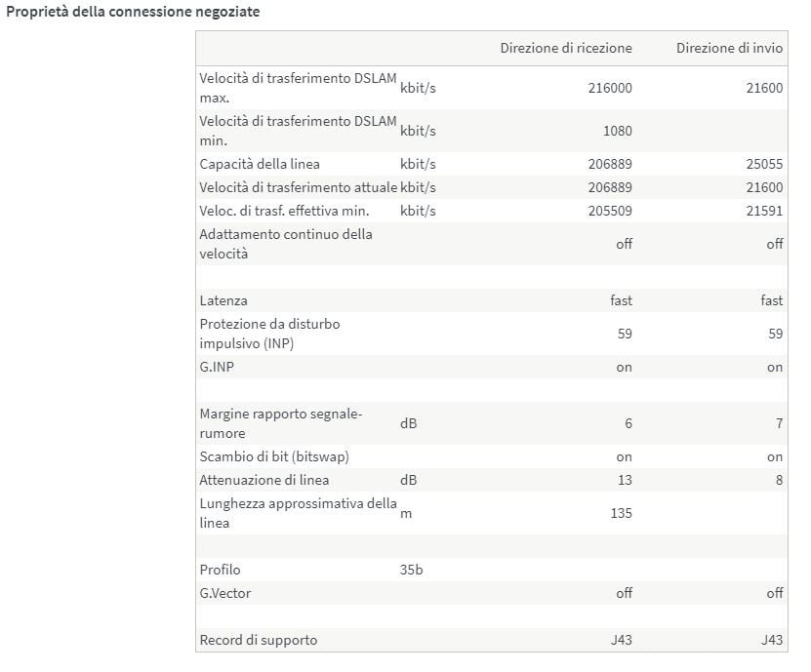
Task: Click the "Record di supporto" row label
Action: (259, 640)
